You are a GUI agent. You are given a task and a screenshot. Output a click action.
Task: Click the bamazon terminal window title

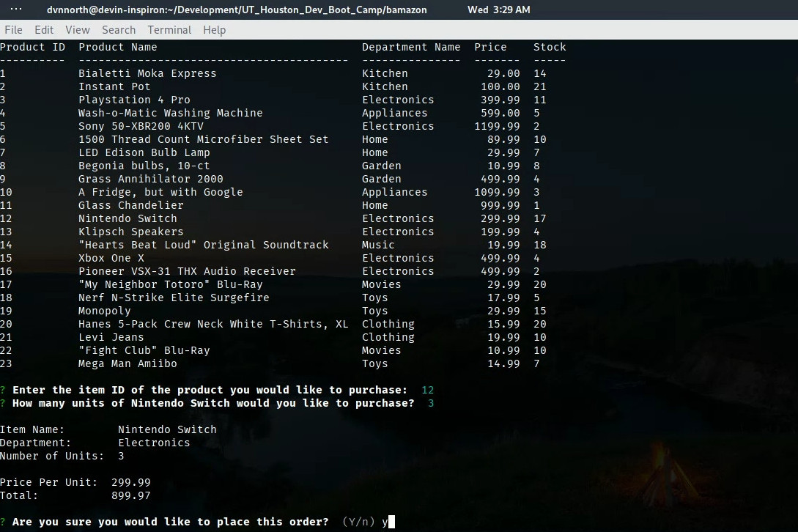pyautogui.click(x=237, y=10)
